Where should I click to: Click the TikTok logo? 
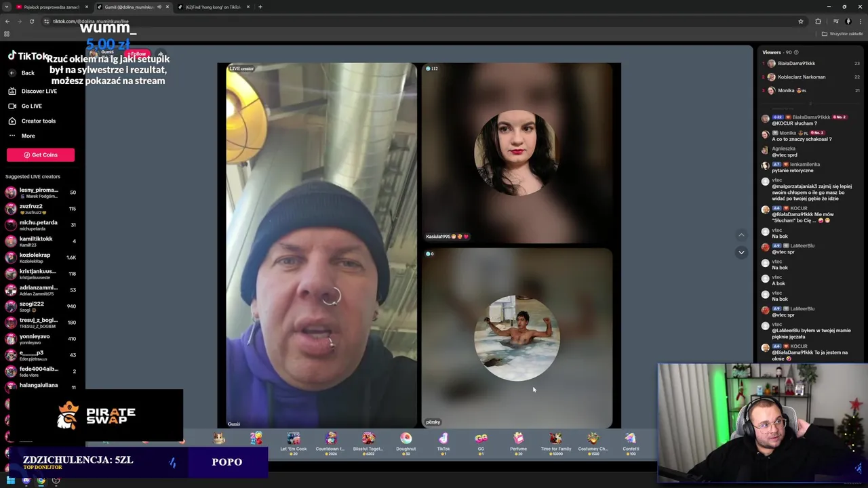(x=27, y=56)
